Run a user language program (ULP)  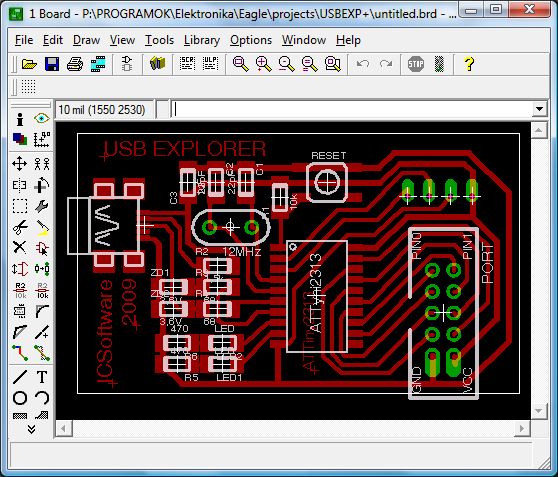[210, 64]
